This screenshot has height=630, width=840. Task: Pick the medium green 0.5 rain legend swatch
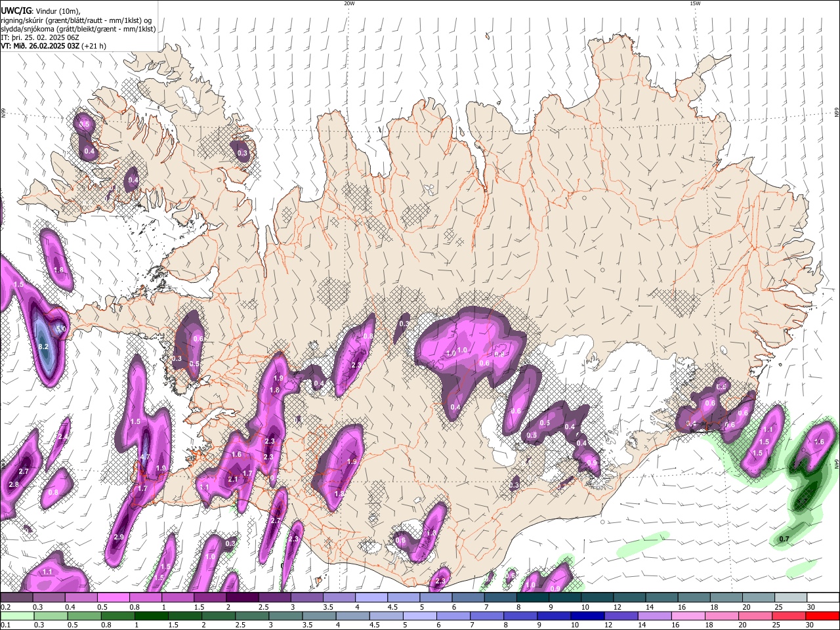(84, 616)
